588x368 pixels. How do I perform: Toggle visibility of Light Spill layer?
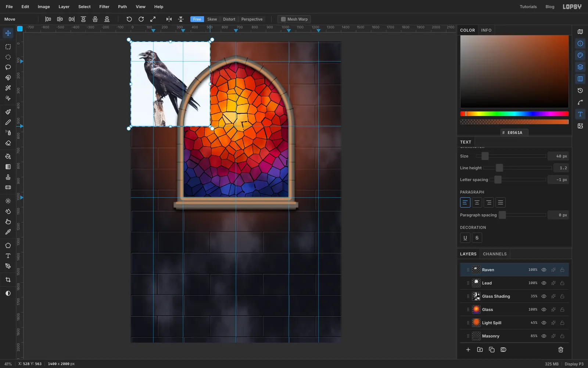pyautogui.click(x=544, y=323)
